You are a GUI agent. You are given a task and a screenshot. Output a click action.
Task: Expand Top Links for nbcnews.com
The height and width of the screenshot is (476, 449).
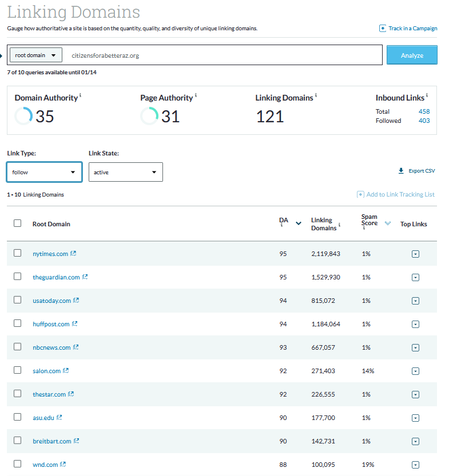click(x=415, y=348)
